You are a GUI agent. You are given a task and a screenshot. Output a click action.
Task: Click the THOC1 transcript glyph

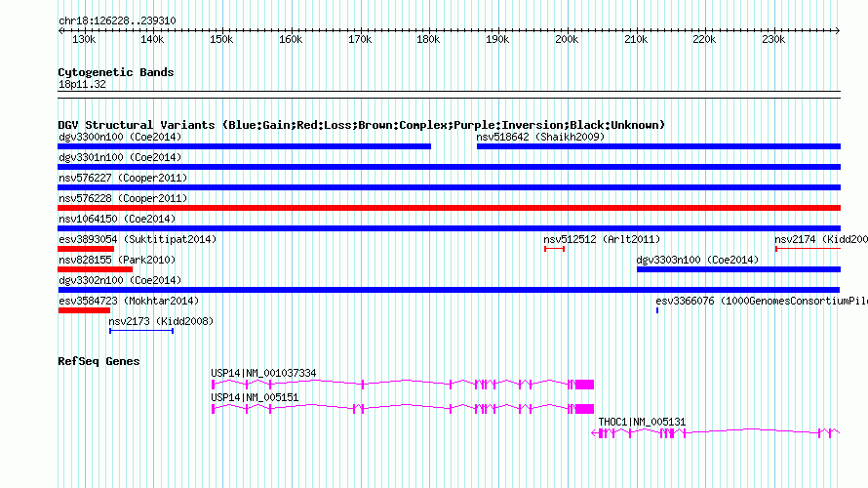pos(715,433)
